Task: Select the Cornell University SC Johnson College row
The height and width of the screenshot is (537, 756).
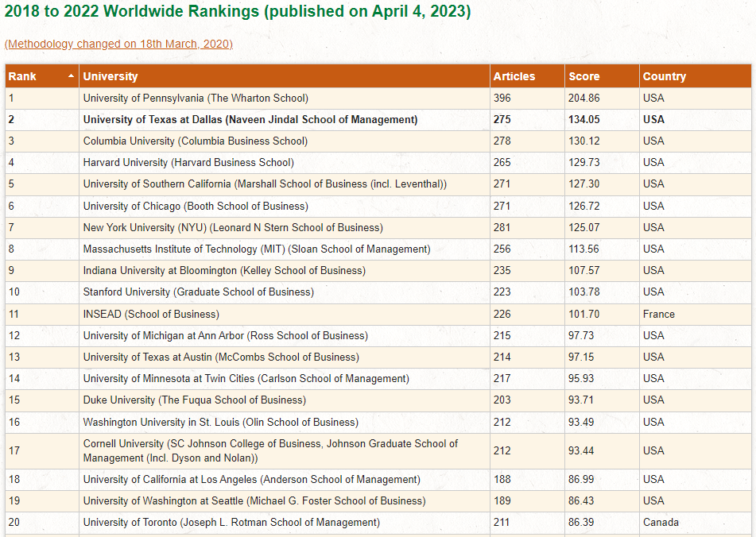Action: 270,450
